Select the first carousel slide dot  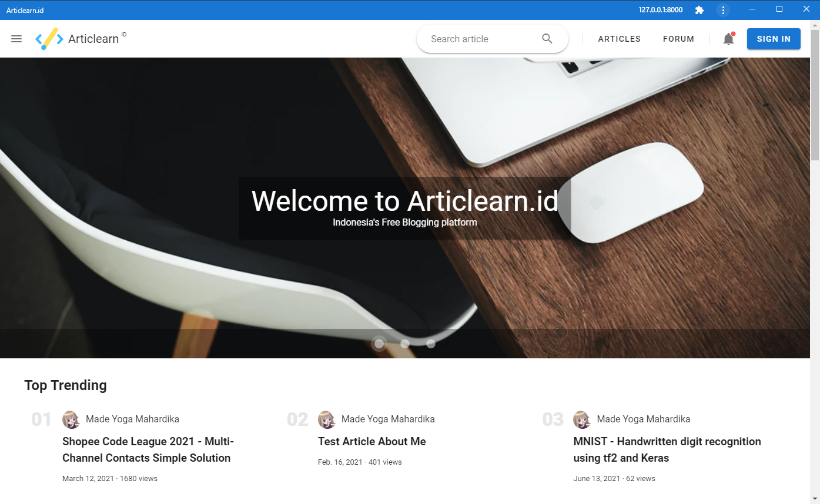click(x=379, y=344)
